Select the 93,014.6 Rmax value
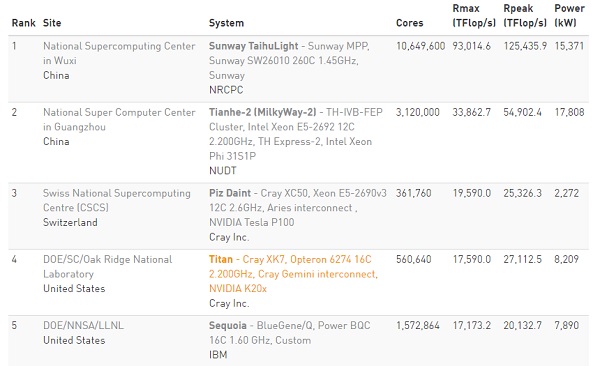 point(471,46)
